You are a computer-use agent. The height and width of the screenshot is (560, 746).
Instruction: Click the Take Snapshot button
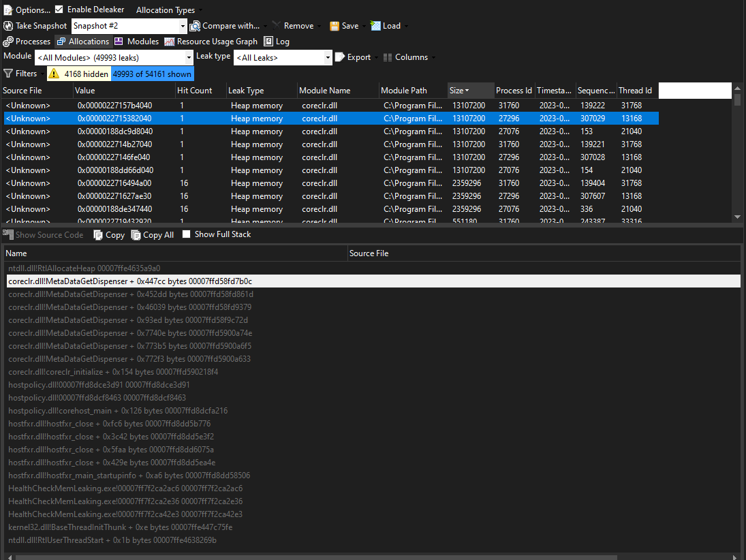[x=35, y=26]
